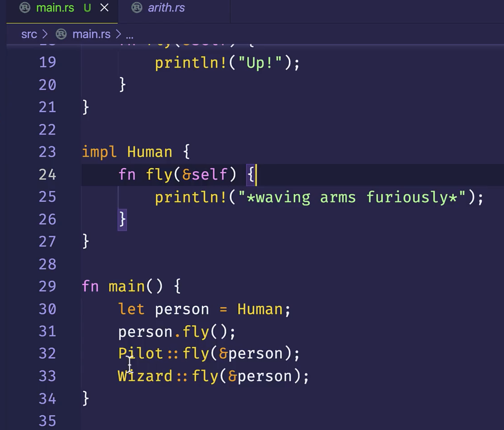Click the chevron after src in breadcrumb

[x=45, y=34]
